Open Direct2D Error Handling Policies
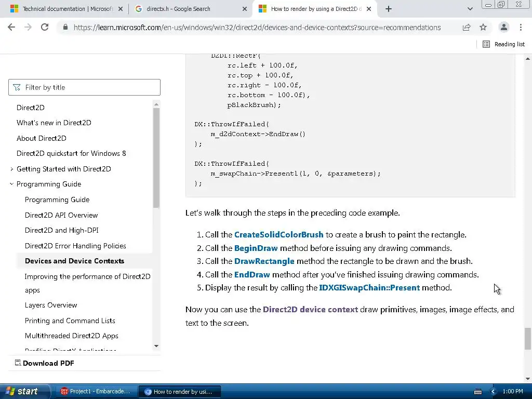Screen dimensions: 532x399 pyautogui.click(x=75, y=246)
